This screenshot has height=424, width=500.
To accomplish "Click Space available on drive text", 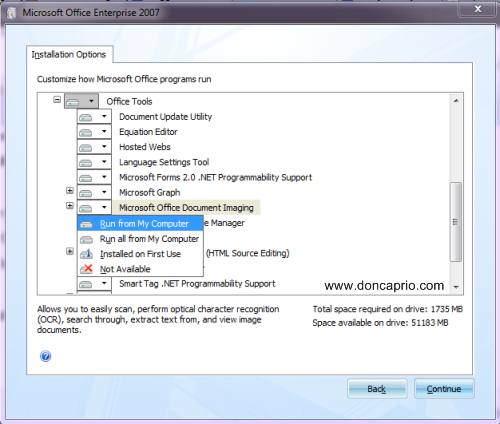I will pos(380,323).
